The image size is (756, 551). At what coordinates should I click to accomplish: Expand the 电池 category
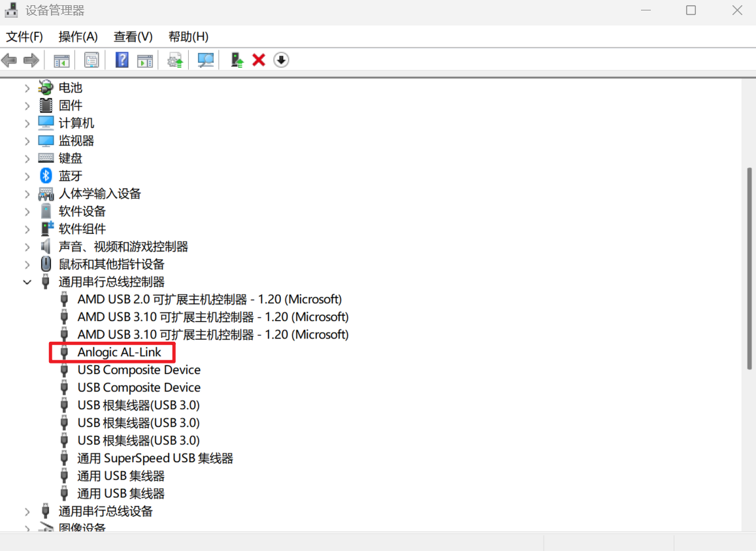[27, 88]
